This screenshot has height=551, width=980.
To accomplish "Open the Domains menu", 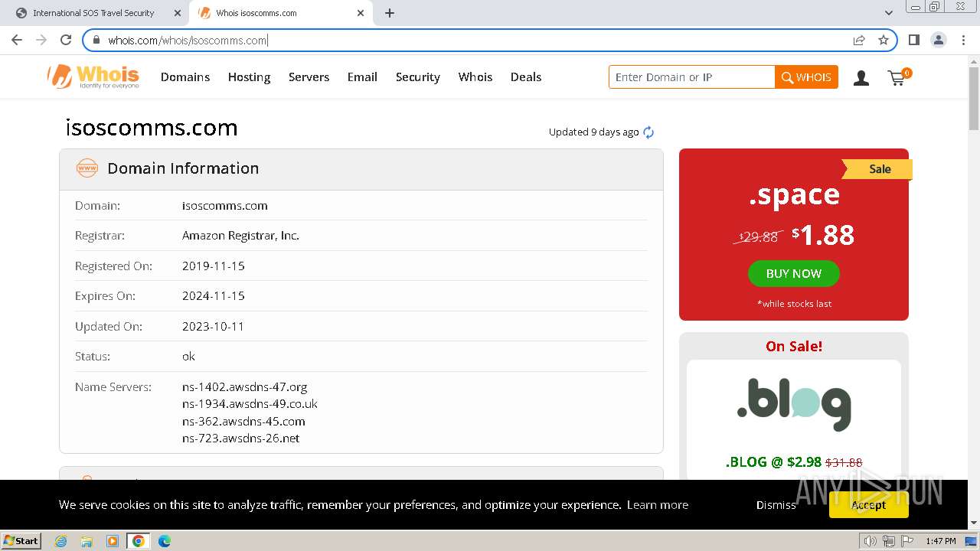I will pos(185,77).
